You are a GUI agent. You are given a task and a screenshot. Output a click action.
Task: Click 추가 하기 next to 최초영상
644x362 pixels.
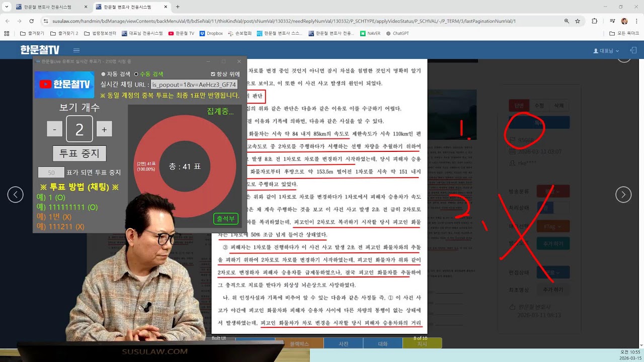coord(553,290)
